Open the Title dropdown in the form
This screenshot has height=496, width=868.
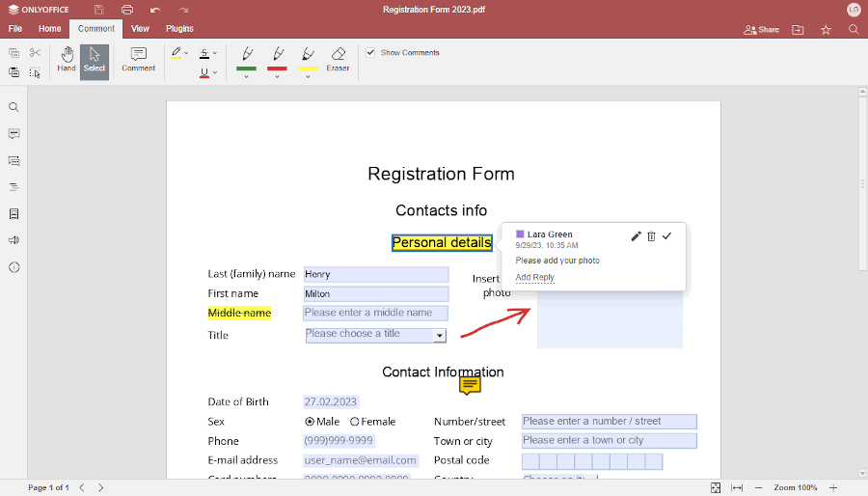(439, 336)
